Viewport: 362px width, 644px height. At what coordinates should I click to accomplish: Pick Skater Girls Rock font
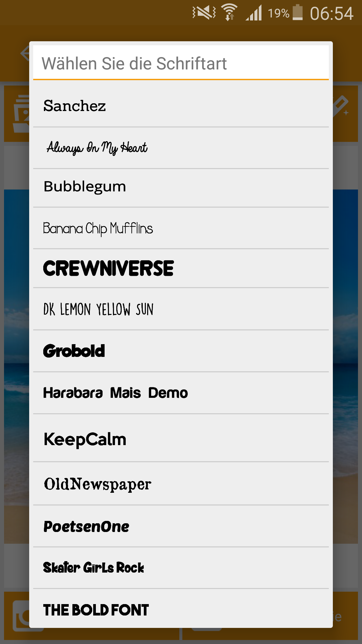(181, 568)
